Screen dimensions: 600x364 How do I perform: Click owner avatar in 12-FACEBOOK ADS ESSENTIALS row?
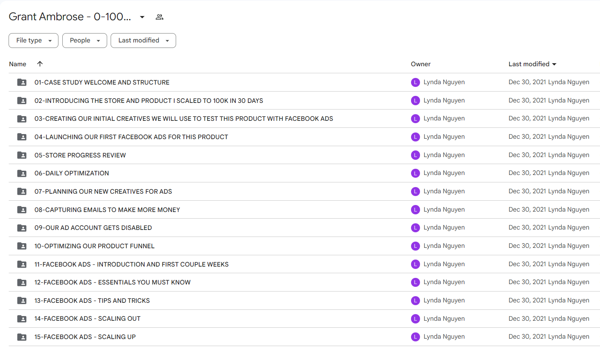[x=415, y=282]
